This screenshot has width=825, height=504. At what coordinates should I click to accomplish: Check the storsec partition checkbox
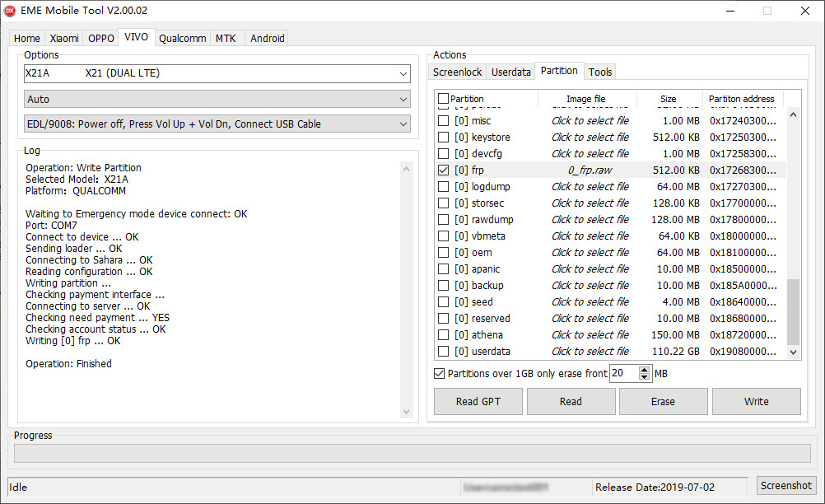point(444,203)
